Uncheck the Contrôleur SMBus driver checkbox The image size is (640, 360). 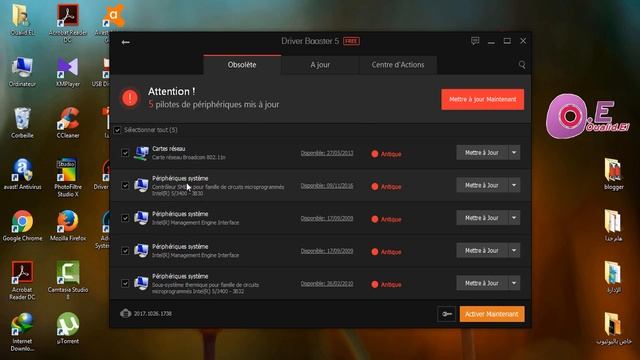tap(125, 185)
